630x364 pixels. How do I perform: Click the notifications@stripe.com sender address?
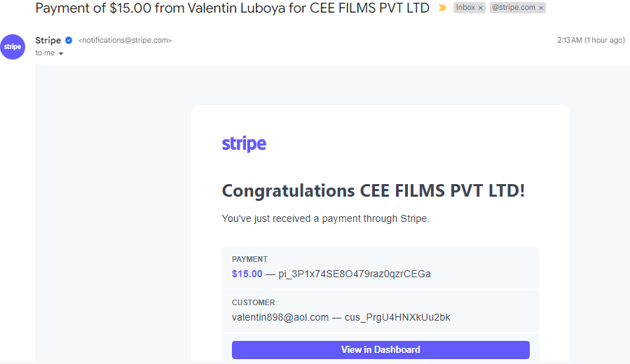pyautogui.click(x=125, y=40)
